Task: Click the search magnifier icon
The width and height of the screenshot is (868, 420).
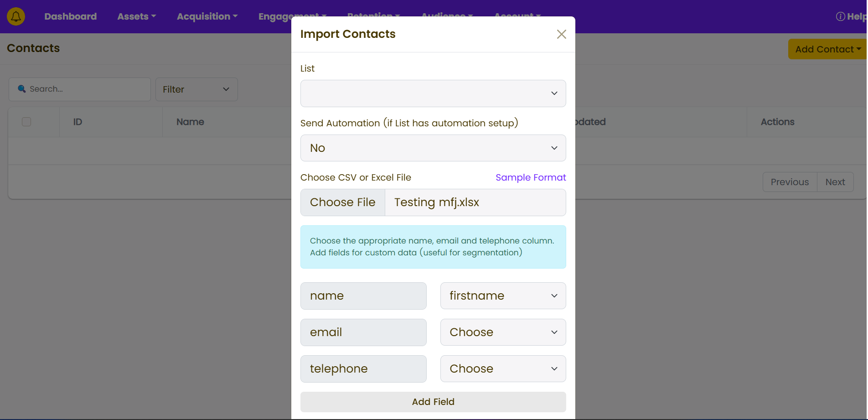Action: [21, 89]
